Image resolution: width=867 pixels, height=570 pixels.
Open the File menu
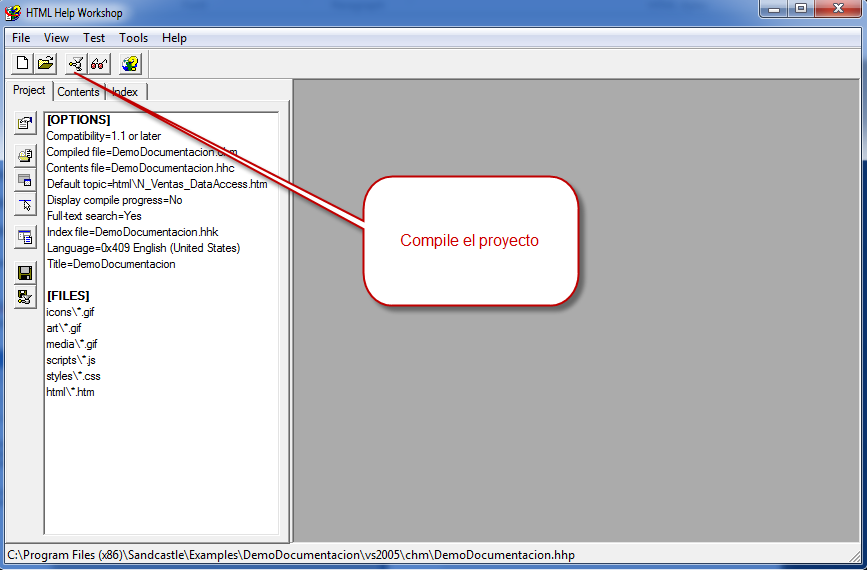click(21, 38)
